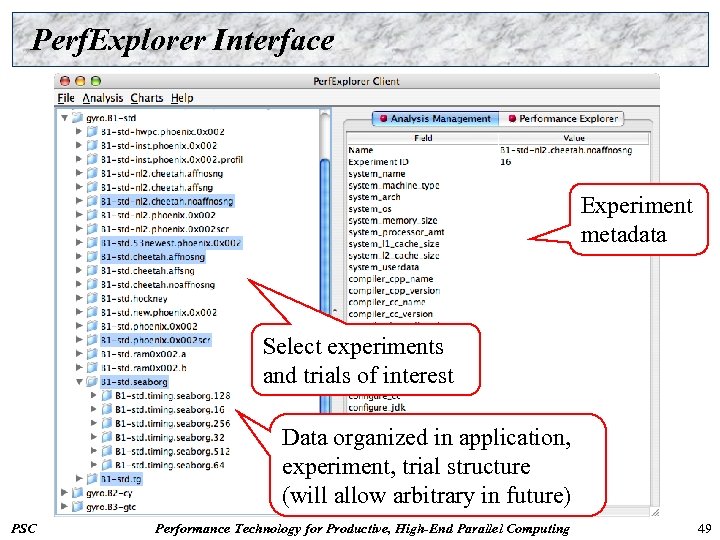720x540 pixels.
Task: Click icon of B1-std.timing.seaborg.512 trial
Action: click(107, 451)
